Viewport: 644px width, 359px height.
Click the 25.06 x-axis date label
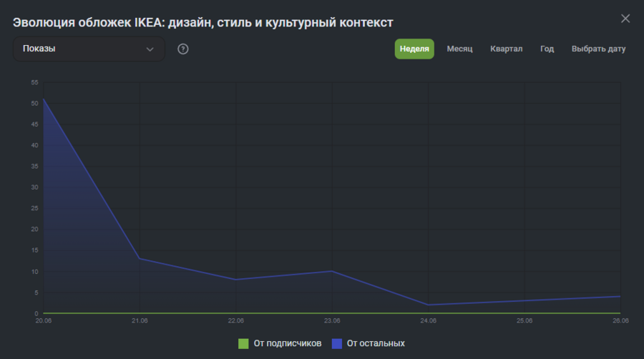click(524, 321)
